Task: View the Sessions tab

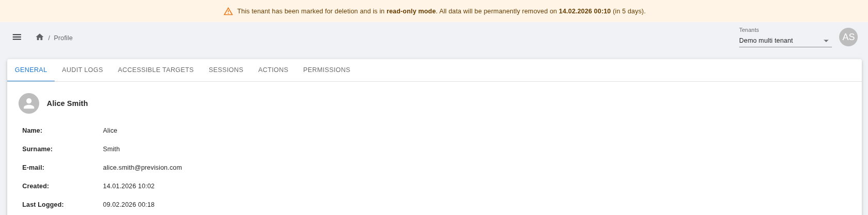Action: tap(226, 70)
